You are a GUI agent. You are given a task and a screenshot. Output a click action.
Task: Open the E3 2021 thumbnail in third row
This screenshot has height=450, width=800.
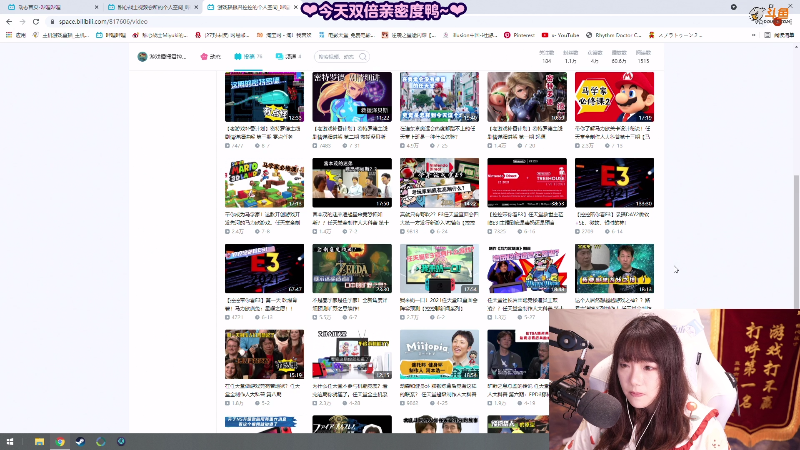point(264,268)
